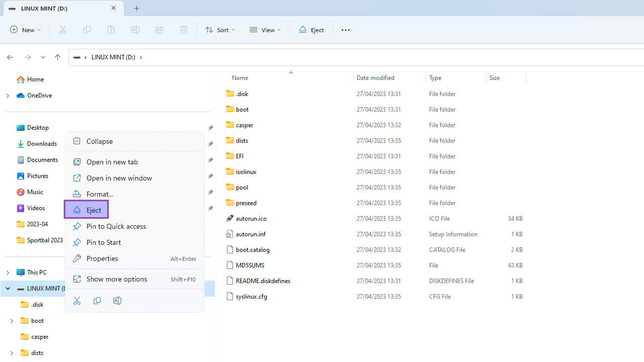
Task: Open the View dropdown menu
Action: coord(265,30)
